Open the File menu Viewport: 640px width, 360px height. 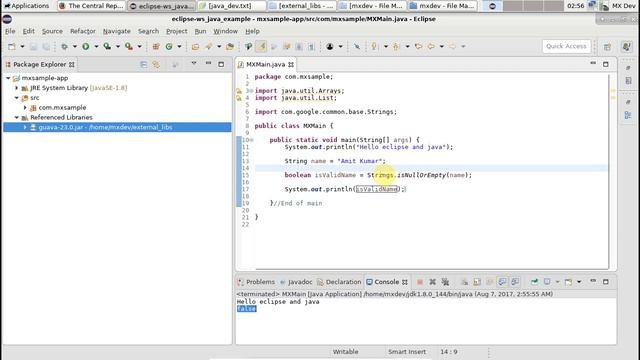point(10,31)
